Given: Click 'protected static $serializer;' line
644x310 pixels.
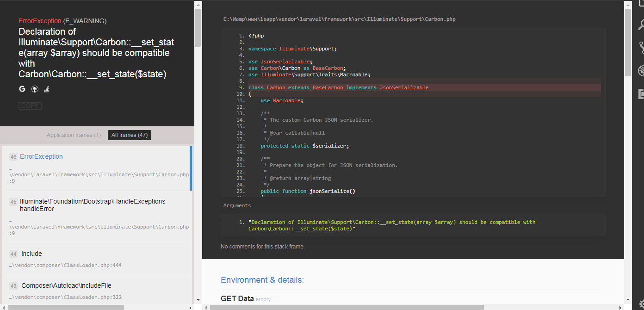Looking at the screenshot, I should [304, 146].
